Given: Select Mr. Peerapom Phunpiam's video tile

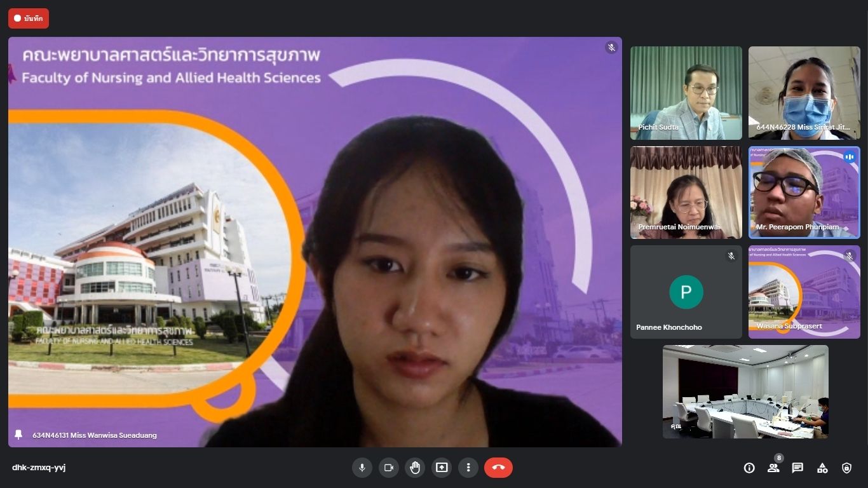Looking at the screenshot, I should [x=804, y=193].
